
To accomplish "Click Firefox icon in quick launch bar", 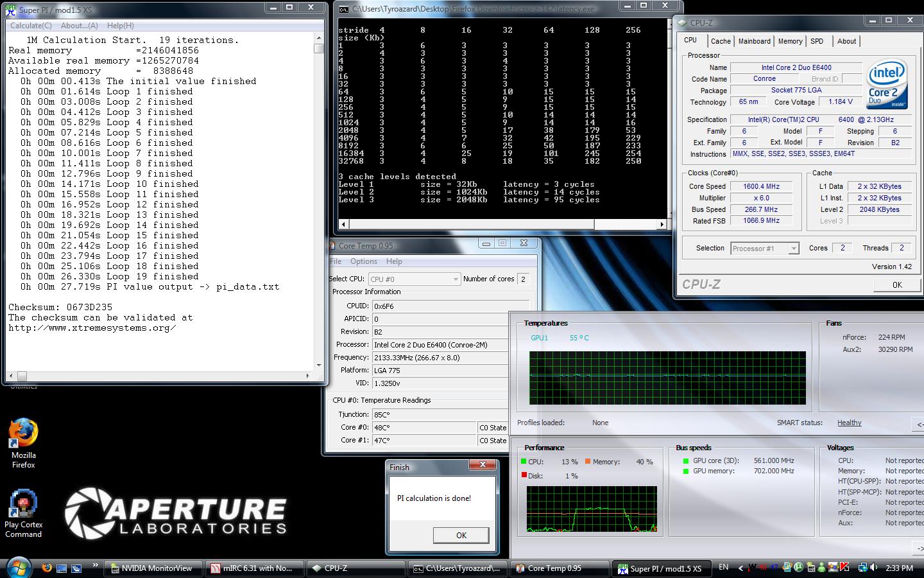I will [46, 568].
